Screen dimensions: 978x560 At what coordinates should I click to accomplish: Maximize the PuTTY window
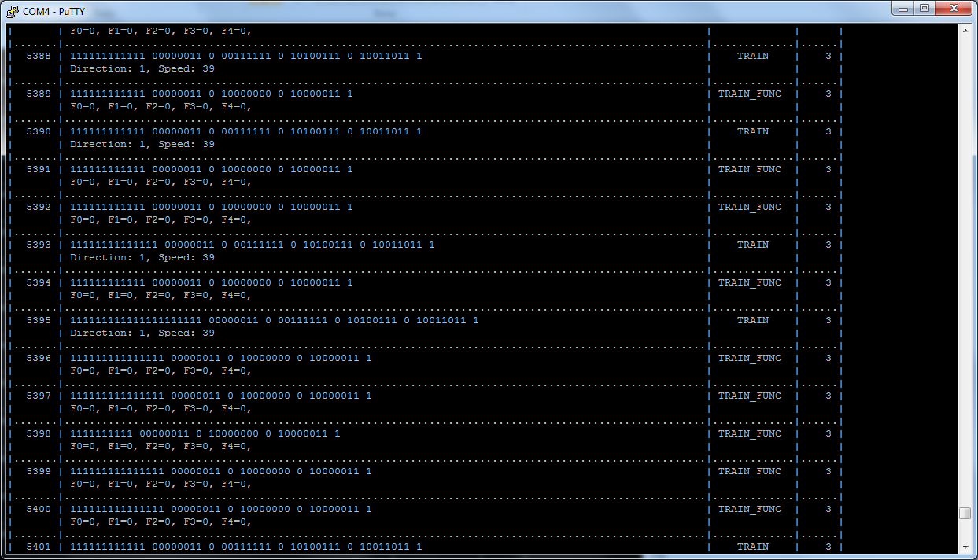924,9
